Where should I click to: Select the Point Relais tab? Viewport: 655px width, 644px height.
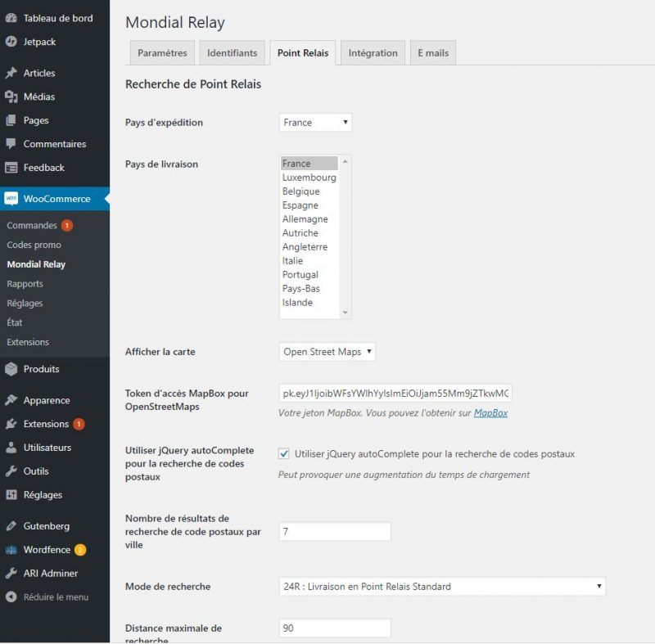pyautogui.click(x=303, y=53)
